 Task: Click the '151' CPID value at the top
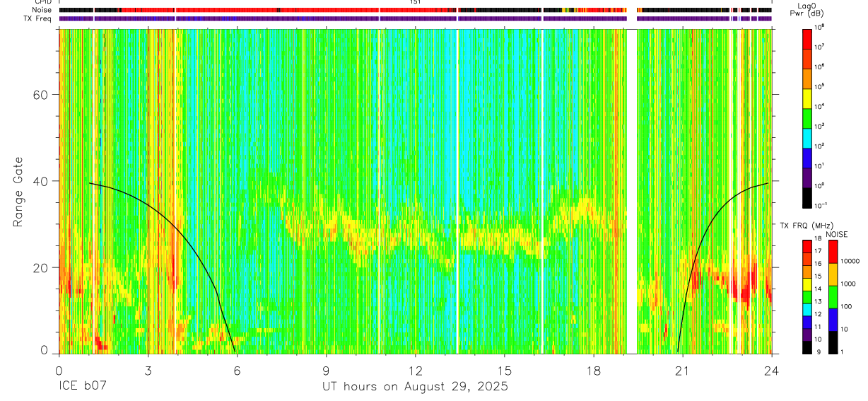(416, 3)
